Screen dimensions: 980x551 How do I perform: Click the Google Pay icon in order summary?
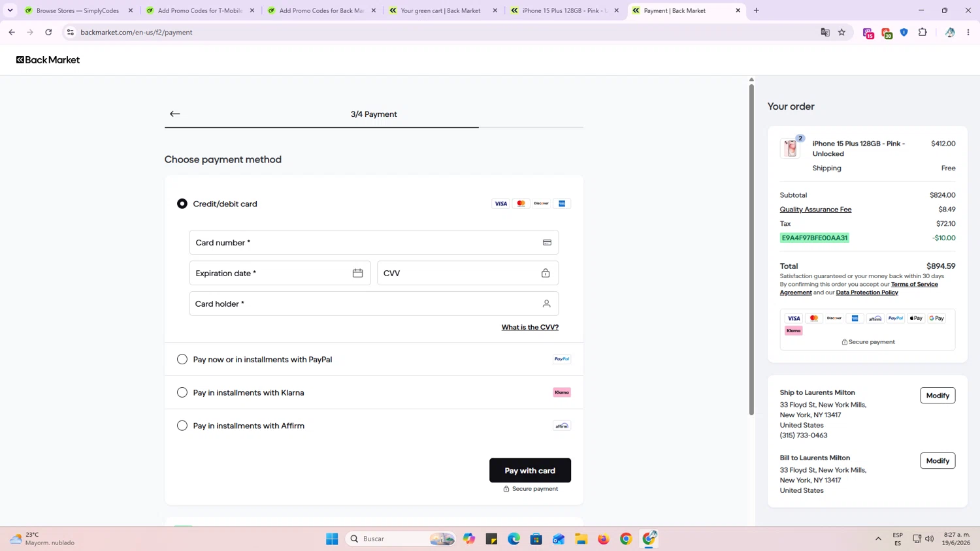point(936,319)
